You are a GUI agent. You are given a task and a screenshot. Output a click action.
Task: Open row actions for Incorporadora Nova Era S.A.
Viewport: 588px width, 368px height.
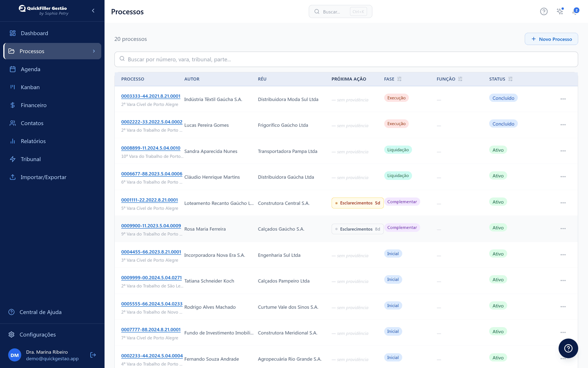pos(563,255)
